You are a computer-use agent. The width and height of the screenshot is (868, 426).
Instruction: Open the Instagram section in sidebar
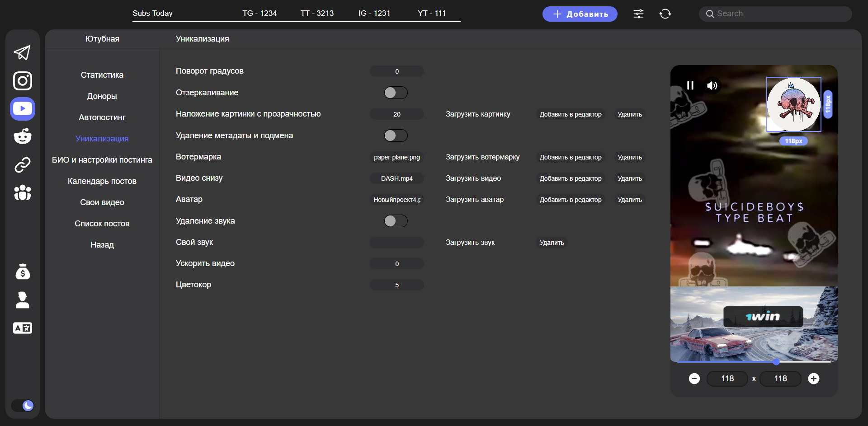pyautogui.click(x=22, y=81)
